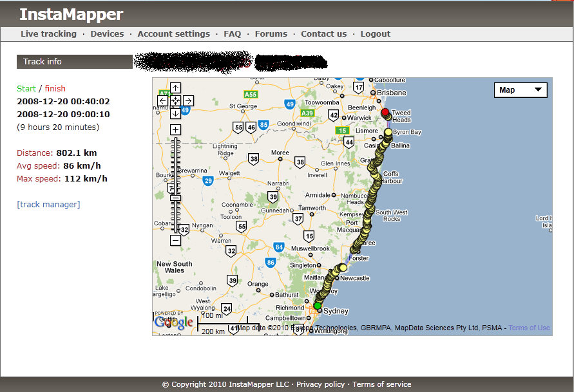Screen dimensions: 574x392
Task: Click route shield 24 near West Wyalong
Action: click(x=227, y=308)
